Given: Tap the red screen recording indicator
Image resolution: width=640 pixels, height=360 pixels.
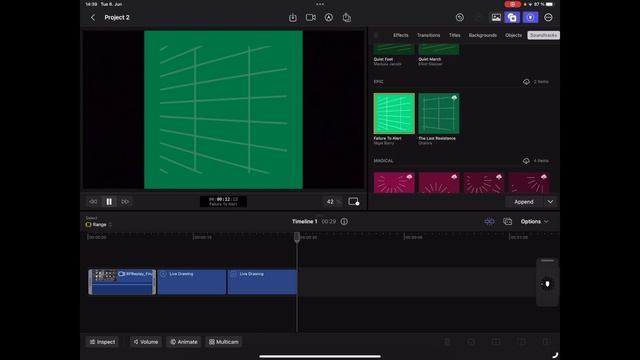Looking at the screenshot, I should [512, 4].
